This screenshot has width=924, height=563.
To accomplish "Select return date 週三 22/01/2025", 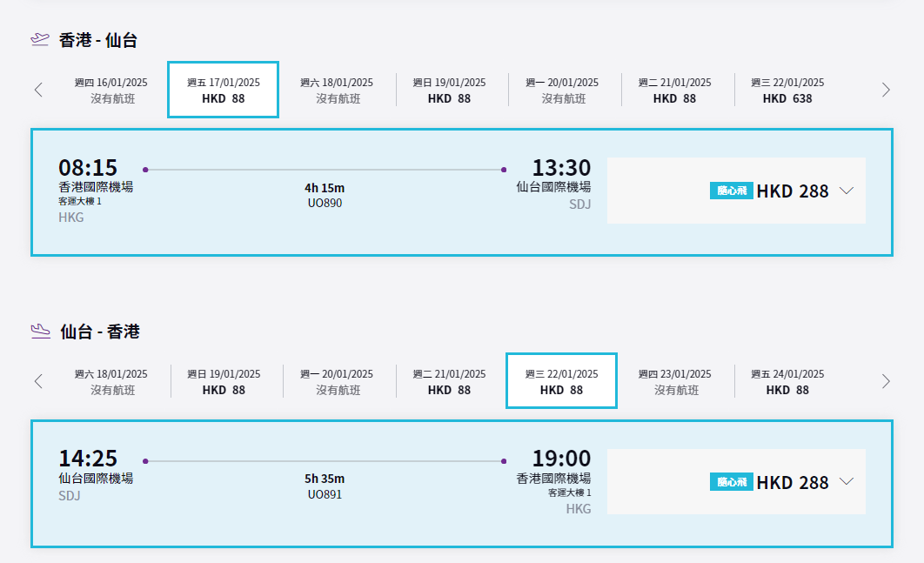I will click(561, 381).
